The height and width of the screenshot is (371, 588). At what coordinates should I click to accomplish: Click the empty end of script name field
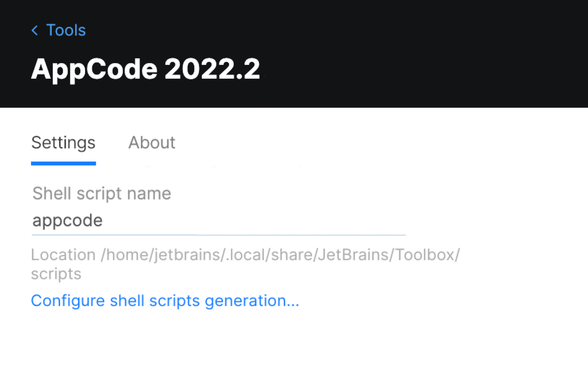(x=293, y=220)
